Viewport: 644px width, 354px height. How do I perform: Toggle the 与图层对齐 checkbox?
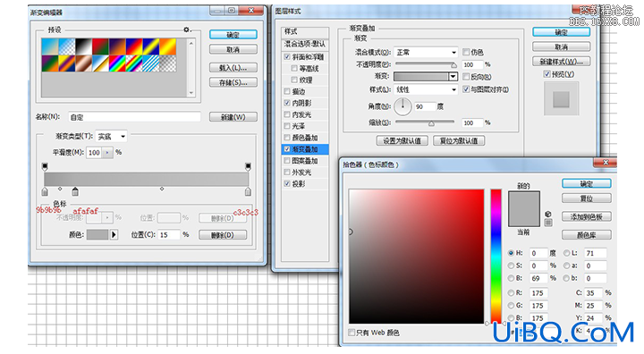coord(466,89)
